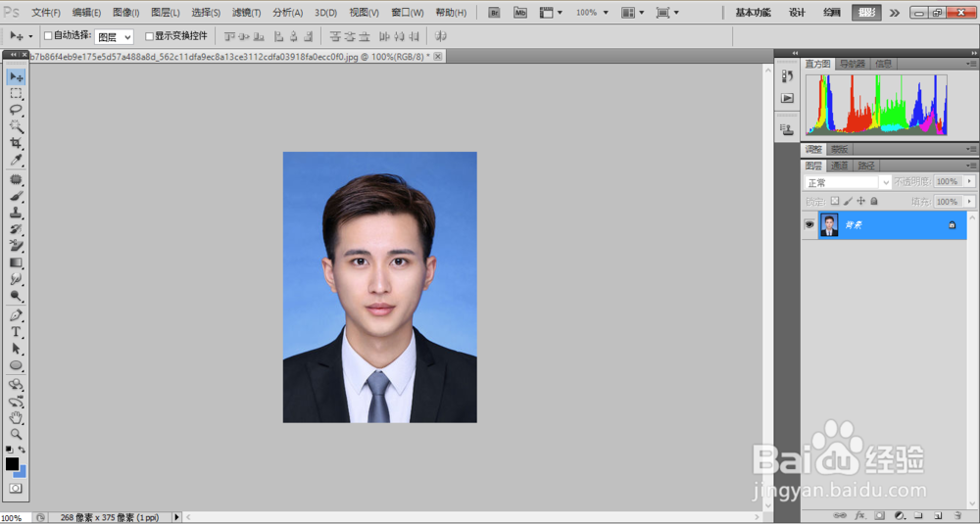Image resolution: width=980 pixels, height=524 pixels.
Task: Switch to the 基本功能 workspace
Action: click(x=753, y=13)
